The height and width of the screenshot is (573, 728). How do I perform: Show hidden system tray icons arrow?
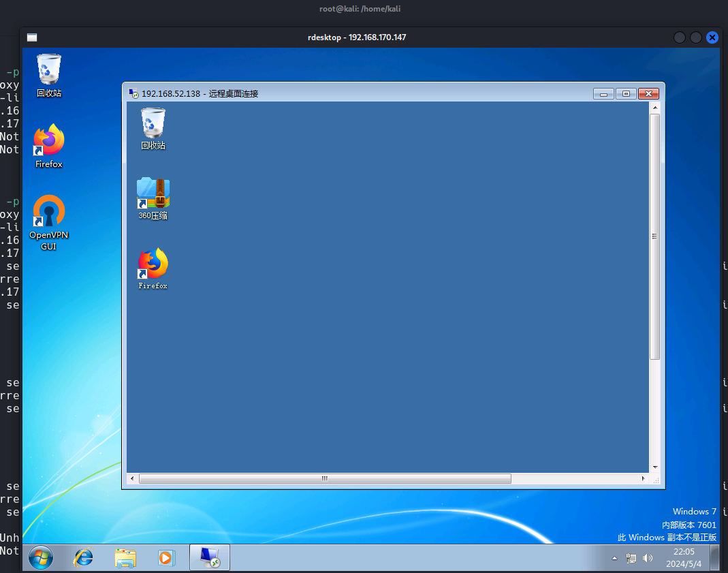[614, 558]
